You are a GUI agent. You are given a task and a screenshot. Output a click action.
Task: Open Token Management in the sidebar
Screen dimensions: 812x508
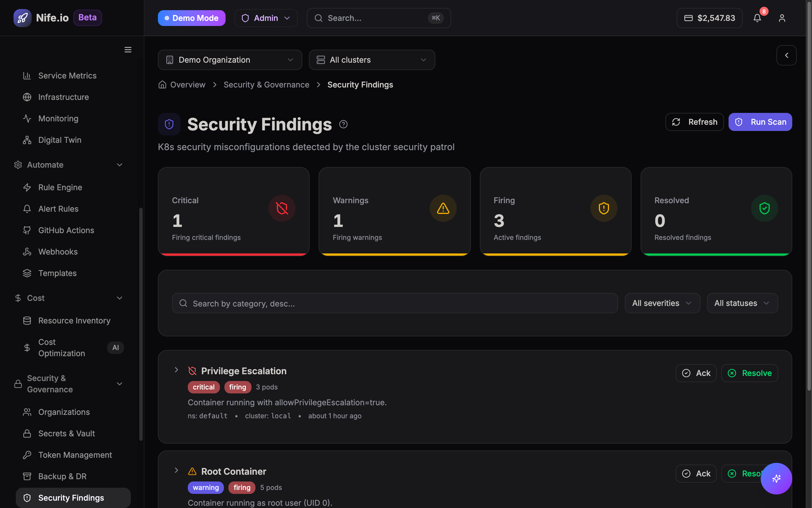point(73,455)
